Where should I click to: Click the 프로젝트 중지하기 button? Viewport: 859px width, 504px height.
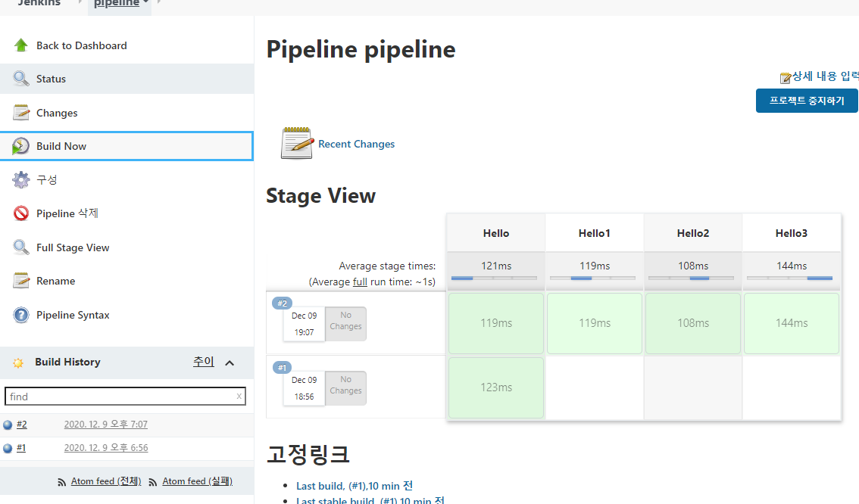[807, 101]
